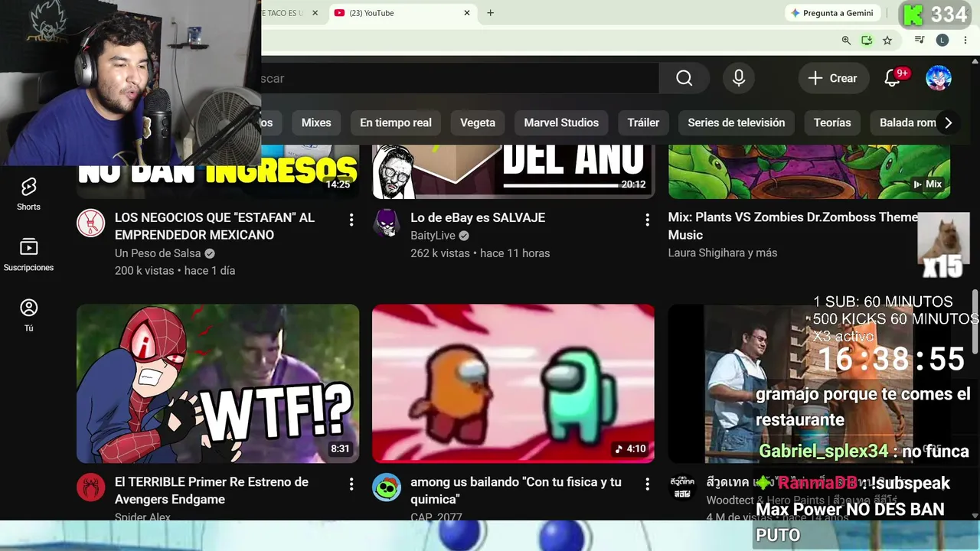Viewport: 980px width, 551px height.
Task: Play the Spider-Man WTF!? video thumbnail
Action: (217, 383)
